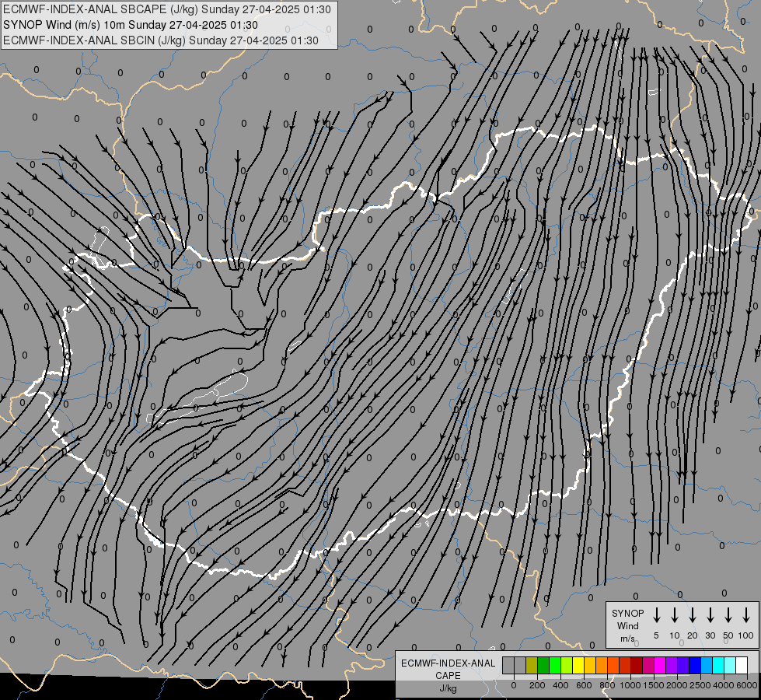Click the 'SYNOP Wind m/s' legend label
The image size is (761, 700).
pos(627,625)
